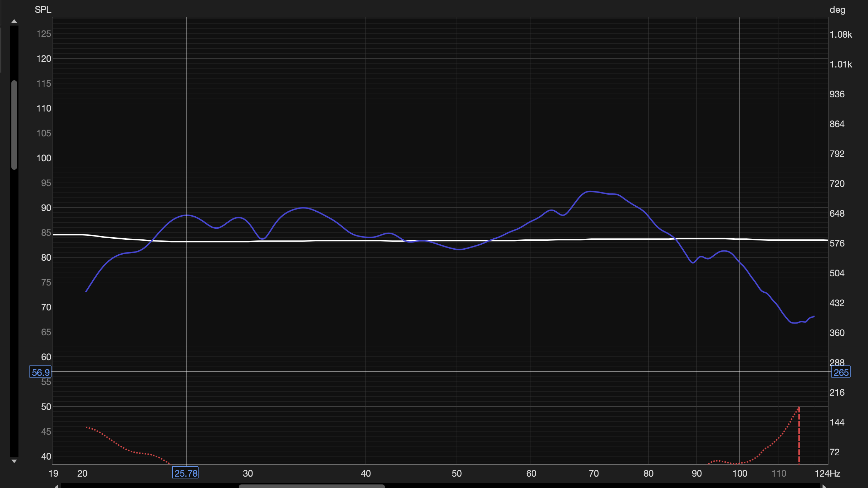Click the blue curve peak near 70 Hz

point(590,191)
